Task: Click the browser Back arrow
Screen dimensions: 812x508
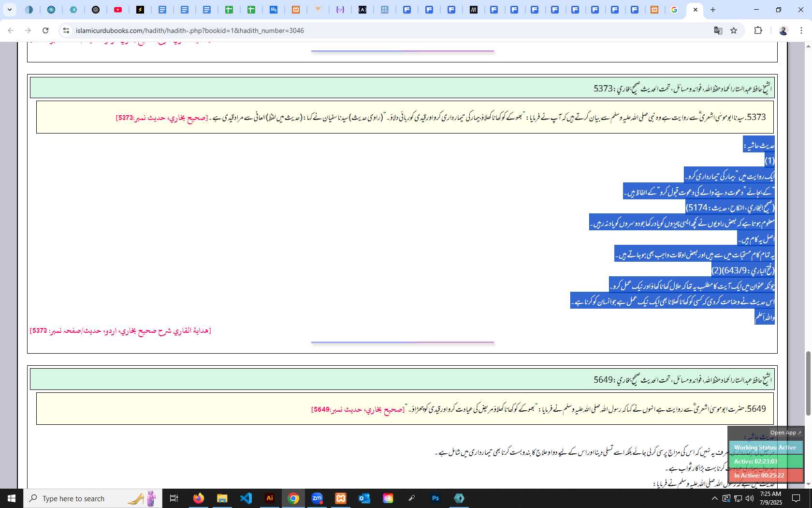Action: click(x=11, y=30)
